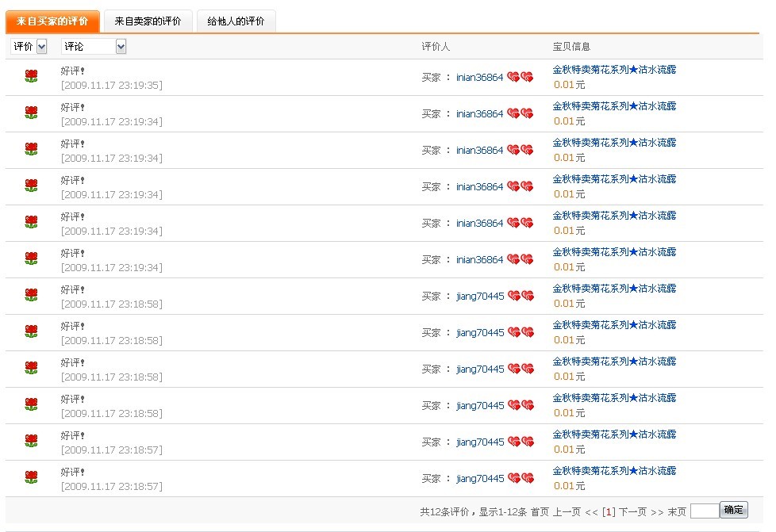The image size is (776, 532).
Task: Open buyer inian36864 profile link in first review
Action: (479, 78)
